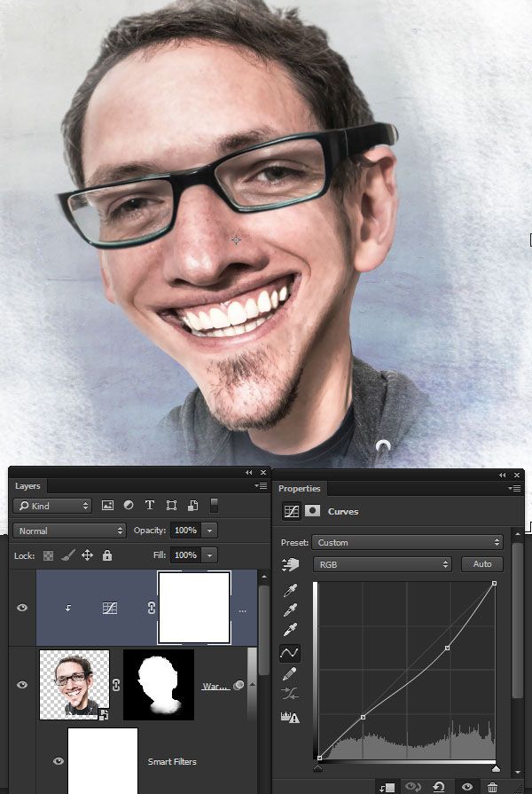Toggle the clip to layer icon
The image size is (532, 794).
click(387, 787)
